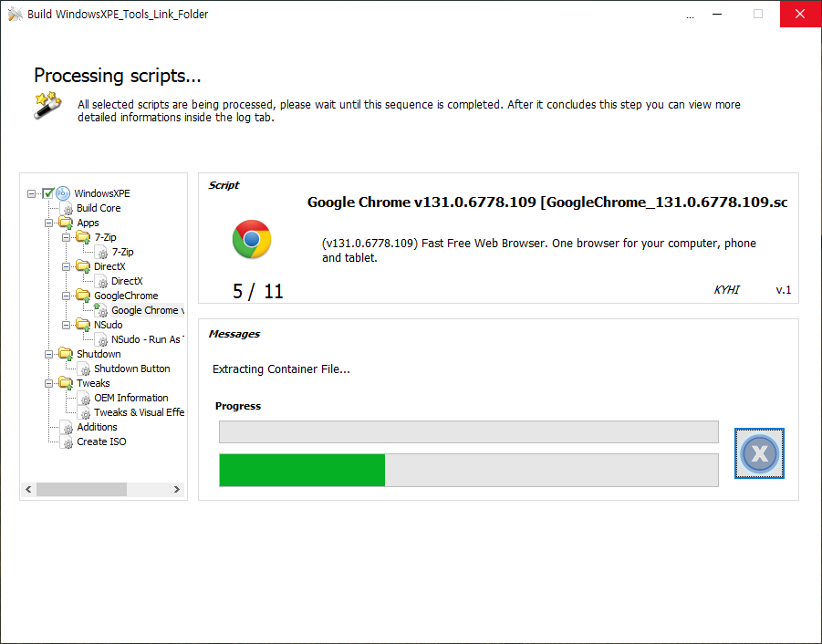Select the Build Core tree label
Viewport: 822px width, 644px height.
pyautogui.click(x=99, y=208)
